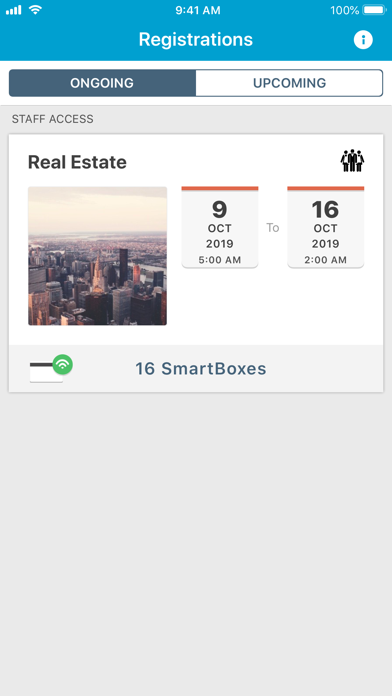Viewport: 392px width, 696px height.
Task: Tap the Real Estate event title
Action: (77, 162)
